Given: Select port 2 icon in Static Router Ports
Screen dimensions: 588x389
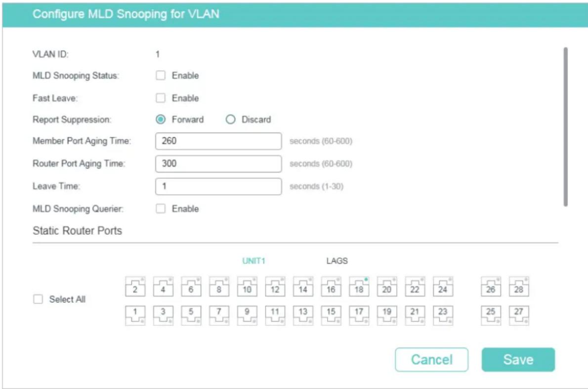Looking at the screenshot, I should click(135, 287).
